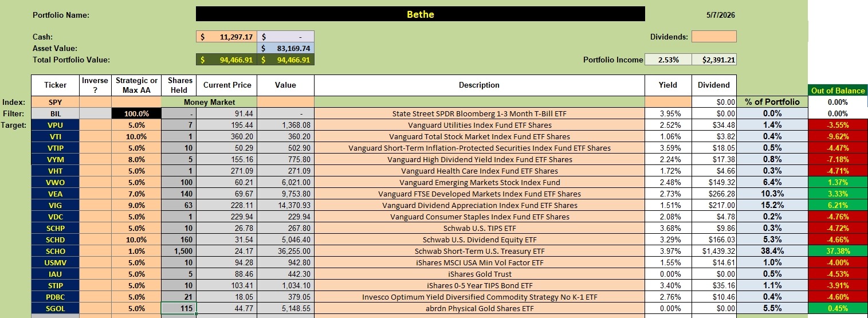This screenshot has width=868, height=318.
Task: Click the 15.2% portfolio percentage cell
Action: pyautogui.click(x=772, y=205)
